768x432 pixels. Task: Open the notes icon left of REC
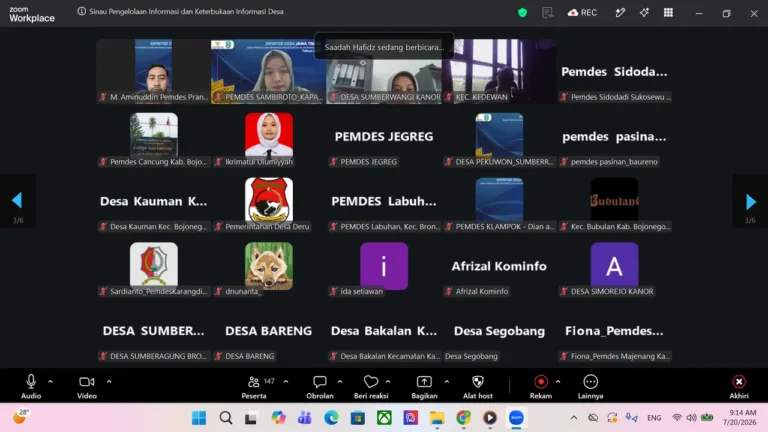click(x=547, y=13)
